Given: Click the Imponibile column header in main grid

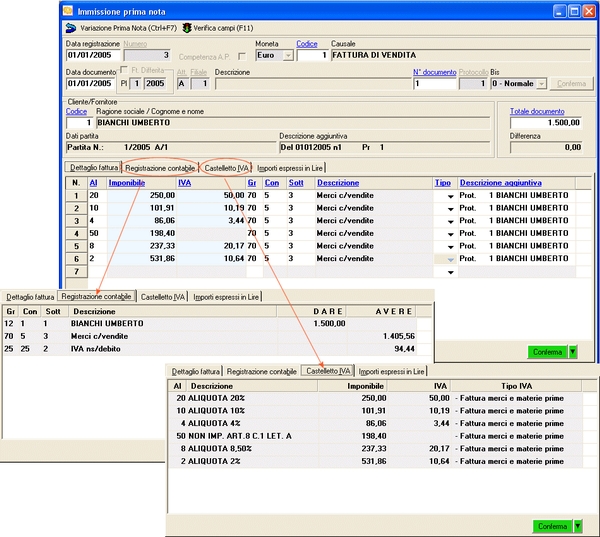Looking at the screenshot, I should point(127,183).
